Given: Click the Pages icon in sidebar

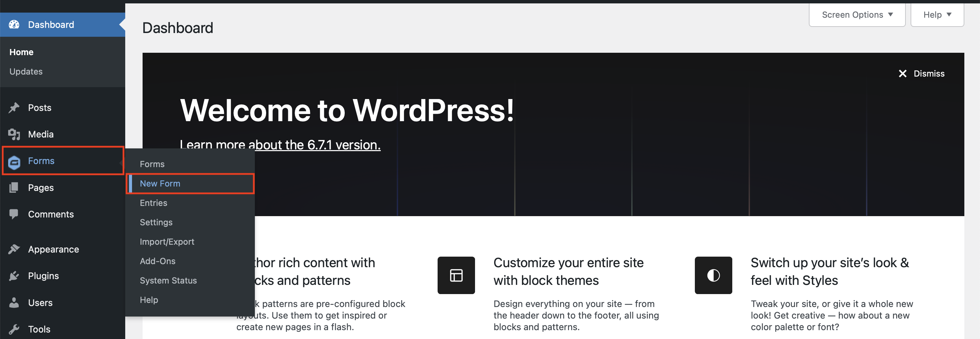Looking at the screenshot, I should 14,188.
